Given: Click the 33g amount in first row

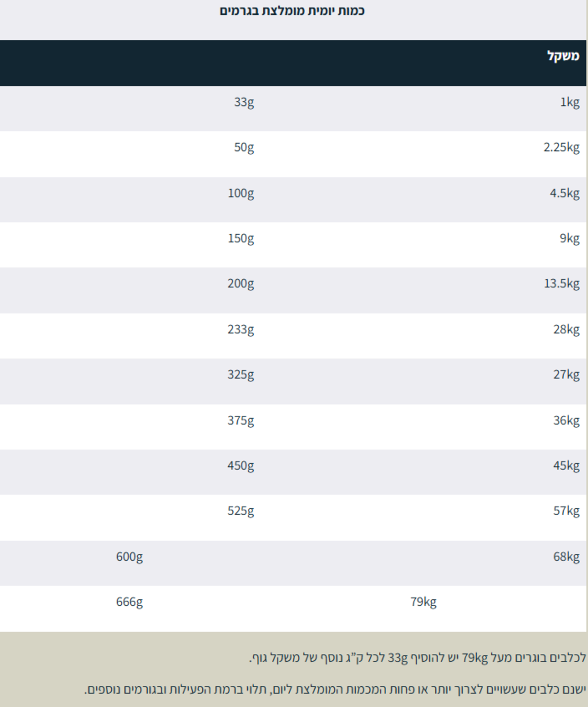Looking at the screenshot, I should pyautogui.click(x=244, y=102).
